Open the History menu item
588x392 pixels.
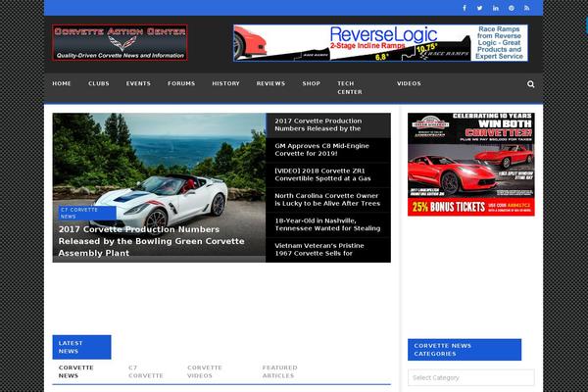tap(225, 83)
